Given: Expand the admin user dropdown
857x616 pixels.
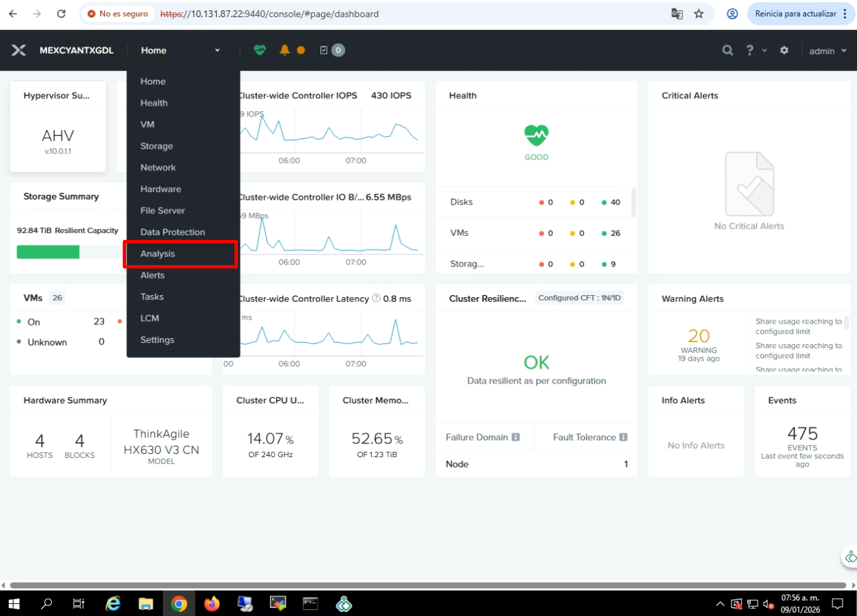Looking at the screenshot, I should [x=828, y=50].
